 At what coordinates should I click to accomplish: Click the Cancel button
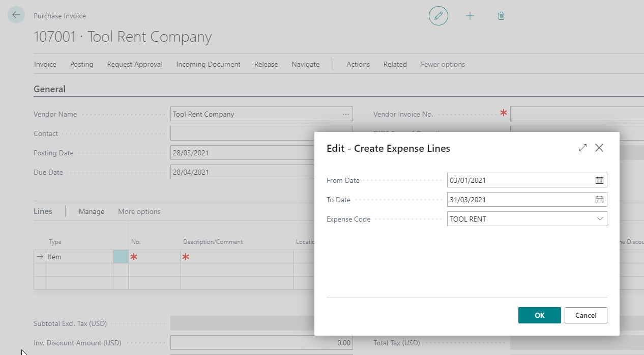tap(586, 315)
